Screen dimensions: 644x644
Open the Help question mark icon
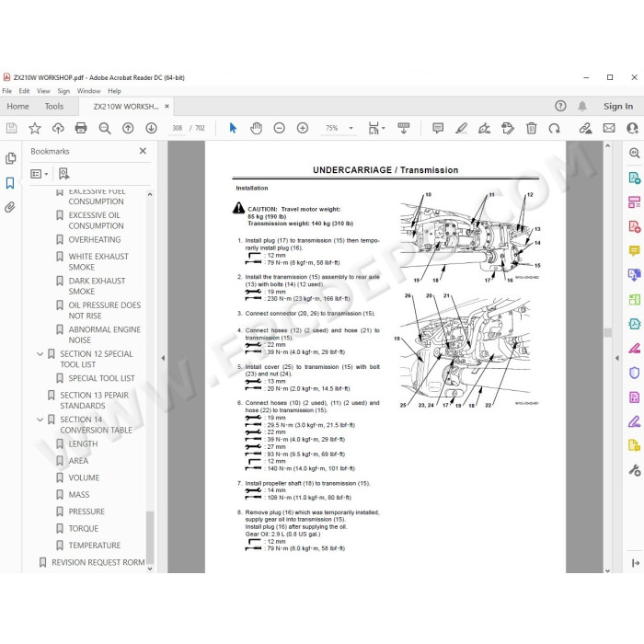tap(560, 107)
